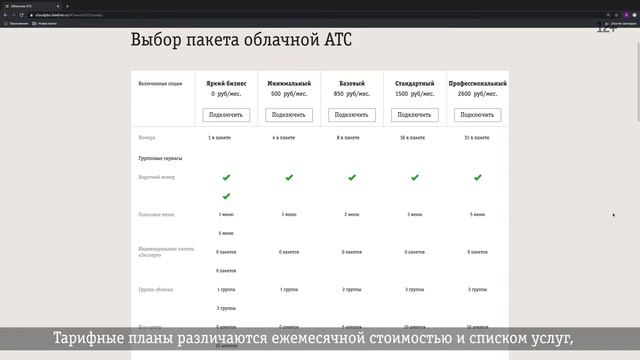
Task: Click the Группа обзвона row label
Action: [156, 290]
